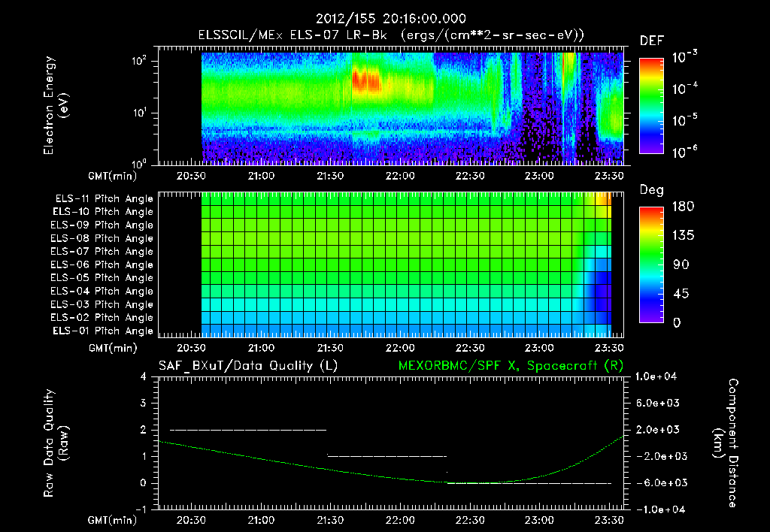Screen dimensions: 770x532
Task: Click 'GMT(min)' under the data quality plot
Action: coord(113,520)
